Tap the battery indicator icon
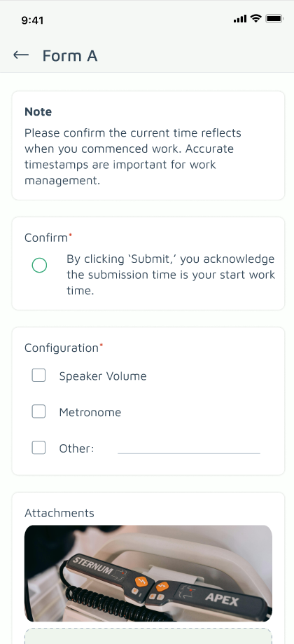The height and width of the screenshot is (644, 294). click(274, 18)
